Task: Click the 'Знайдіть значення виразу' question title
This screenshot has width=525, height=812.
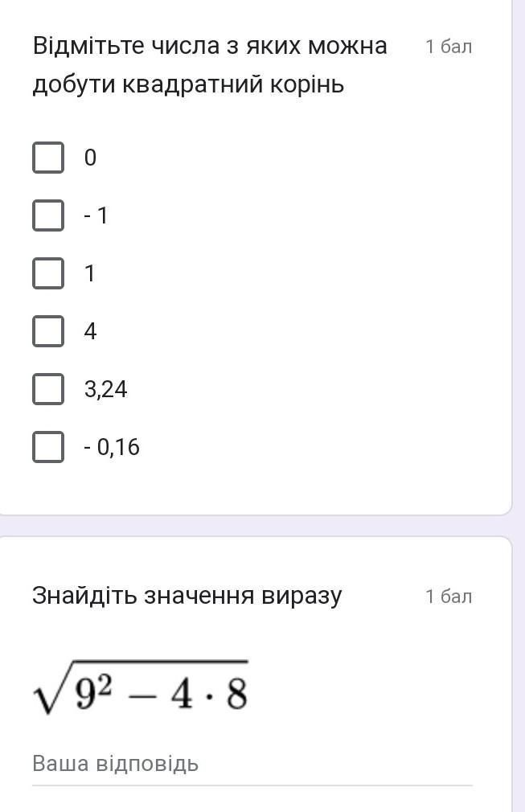Action: [187, 596]
